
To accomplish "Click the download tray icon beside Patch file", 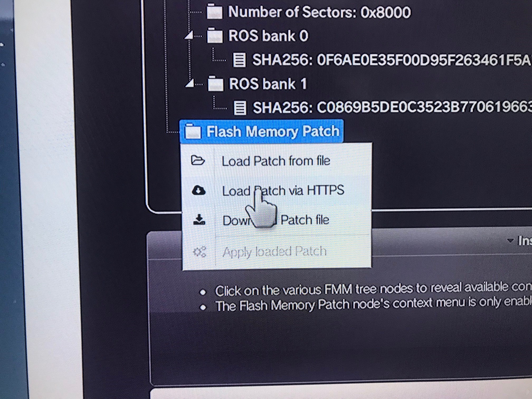I will click(199, 220).
